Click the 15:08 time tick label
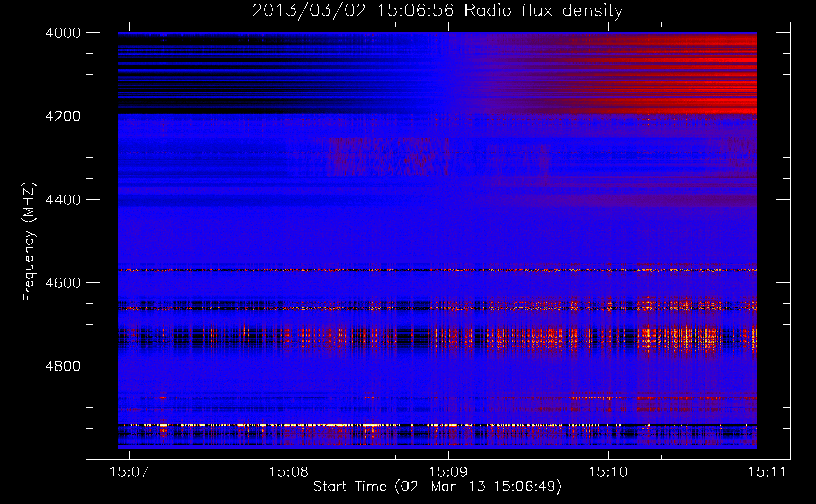 tap(288, 472)
